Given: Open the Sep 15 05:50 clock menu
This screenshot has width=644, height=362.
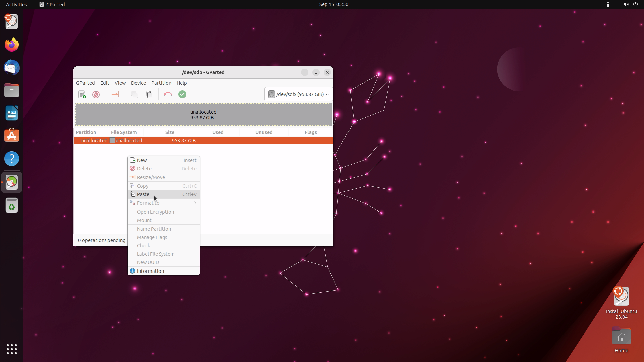Looking at the screenshot, I should [334, 4].
